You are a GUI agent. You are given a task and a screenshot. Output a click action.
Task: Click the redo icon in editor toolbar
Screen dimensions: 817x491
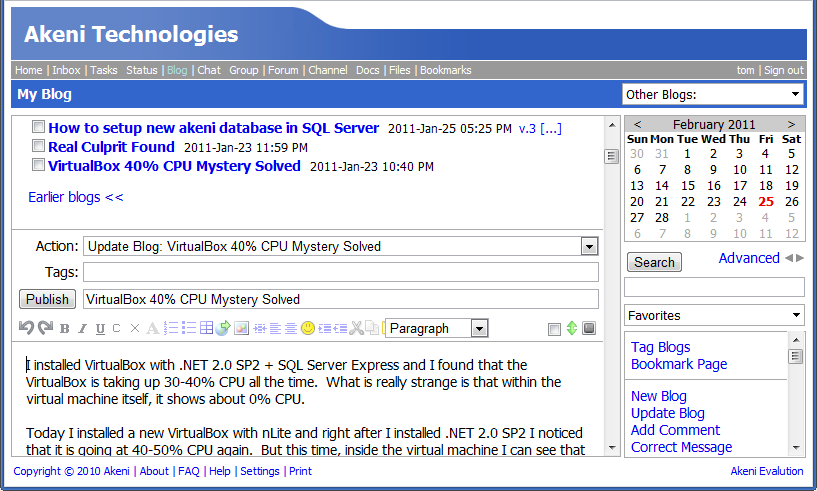coord(45,328)
